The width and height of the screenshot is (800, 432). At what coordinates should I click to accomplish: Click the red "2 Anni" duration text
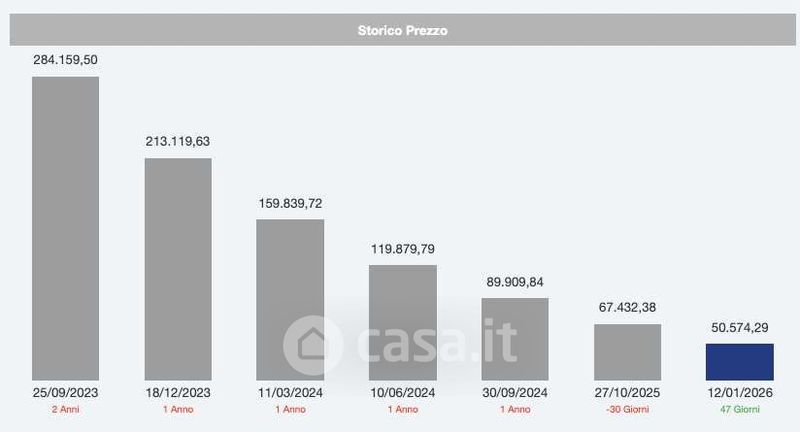click(x=66, y=410)
